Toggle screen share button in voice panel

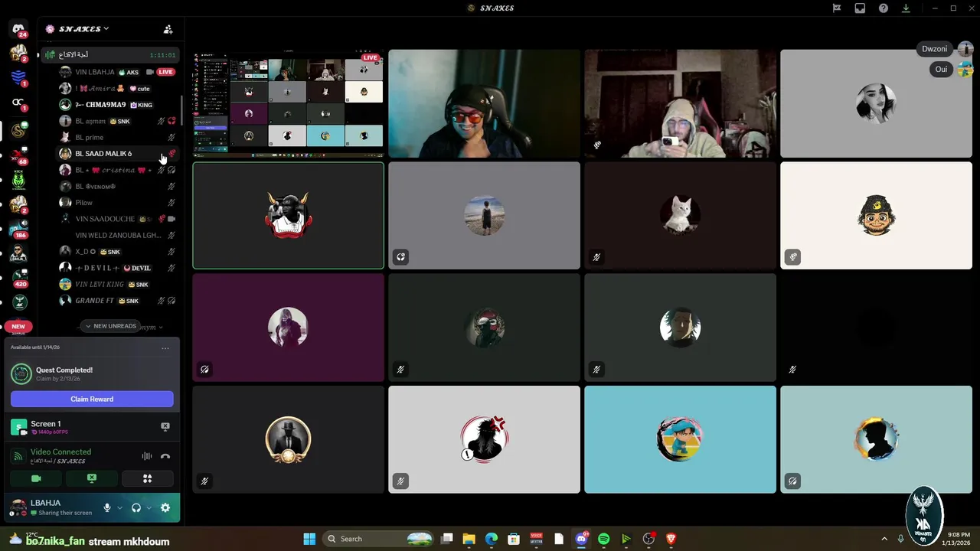coord(92,478)
